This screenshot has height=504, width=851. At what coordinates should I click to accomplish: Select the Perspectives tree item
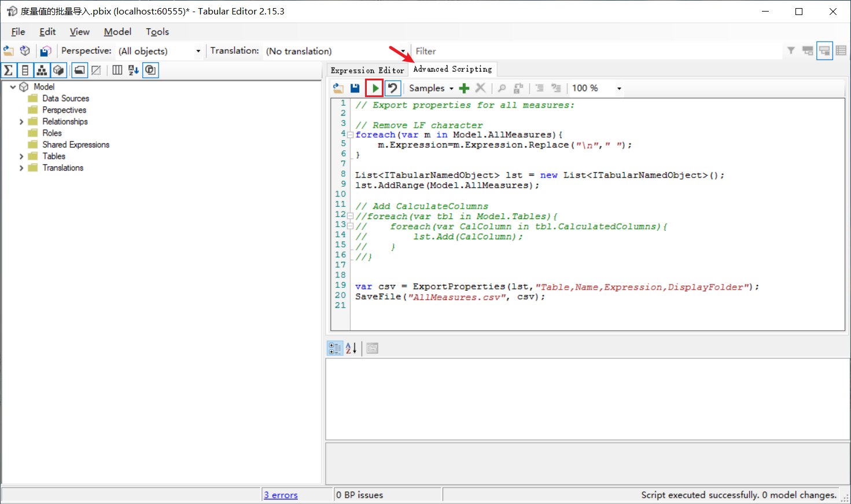click(64, 110)
